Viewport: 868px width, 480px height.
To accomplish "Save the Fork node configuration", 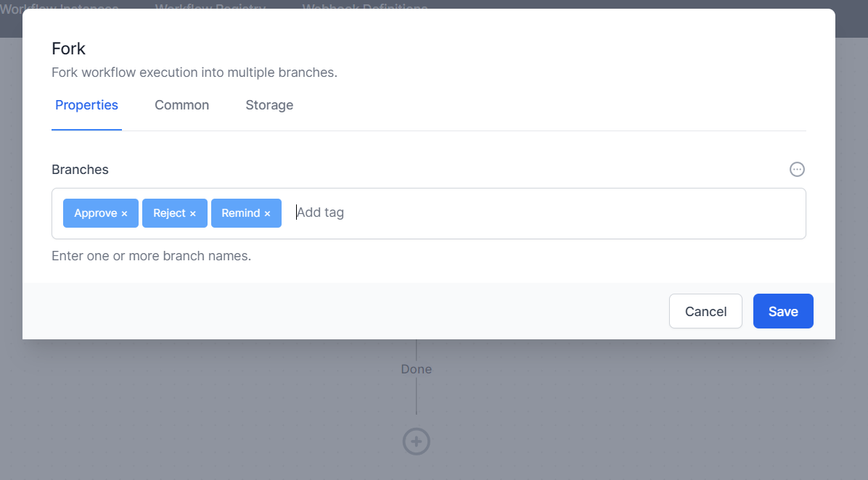I will click(783, 310).
